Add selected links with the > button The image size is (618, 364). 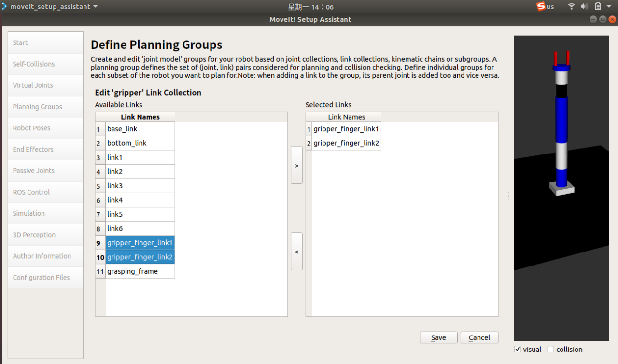click(296, 165)
